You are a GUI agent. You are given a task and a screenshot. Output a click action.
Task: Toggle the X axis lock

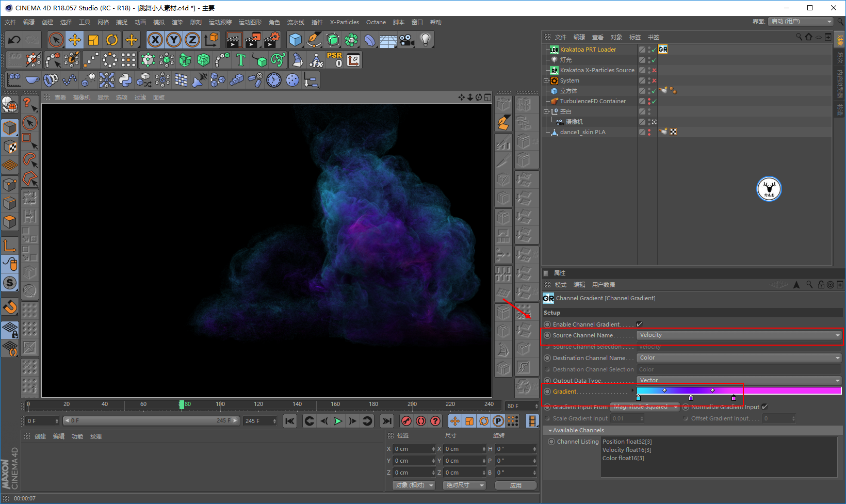click(x=155, y=40)
